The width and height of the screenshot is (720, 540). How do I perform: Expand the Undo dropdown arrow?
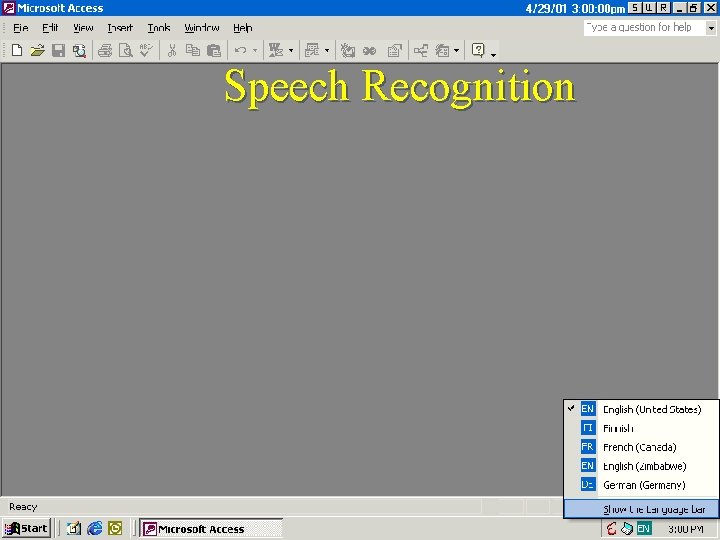click(x=255, y=51)
